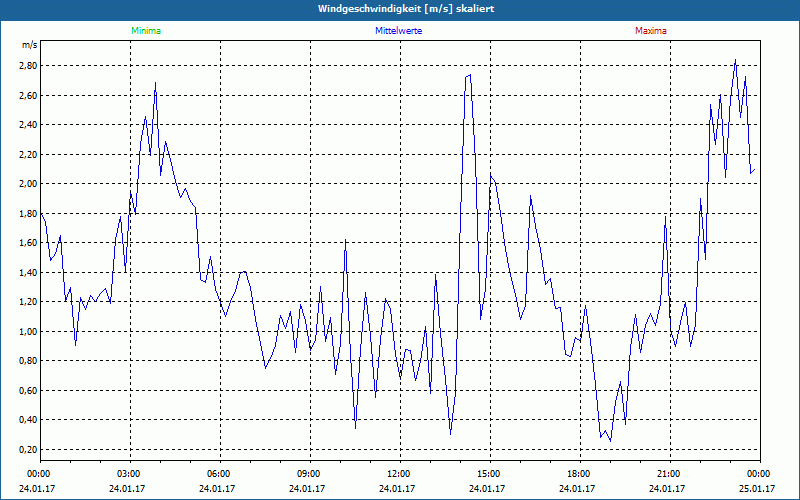The width and height of the screenshot is (800, 500).
Task: Click the 15:00 time label
Action: (x=490, y=474)
